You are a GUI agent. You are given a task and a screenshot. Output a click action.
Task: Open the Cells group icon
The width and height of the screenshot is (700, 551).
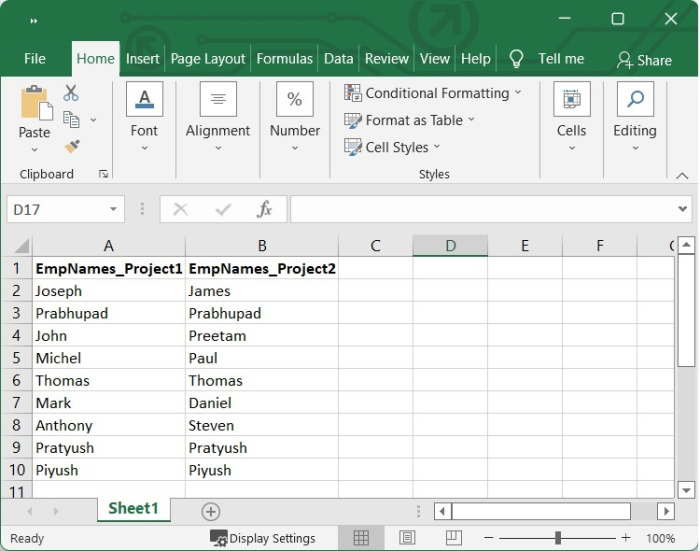coord(571,99)
